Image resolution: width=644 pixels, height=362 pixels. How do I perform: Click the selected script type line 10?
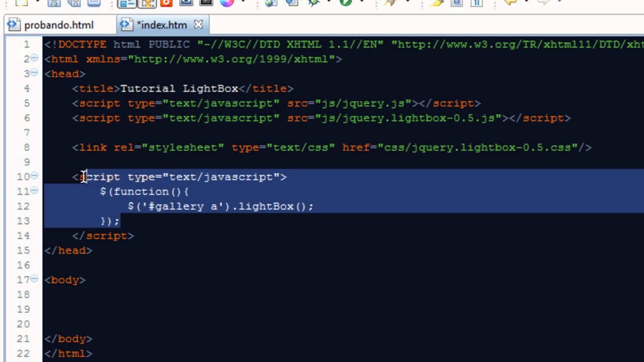(179, 176)
